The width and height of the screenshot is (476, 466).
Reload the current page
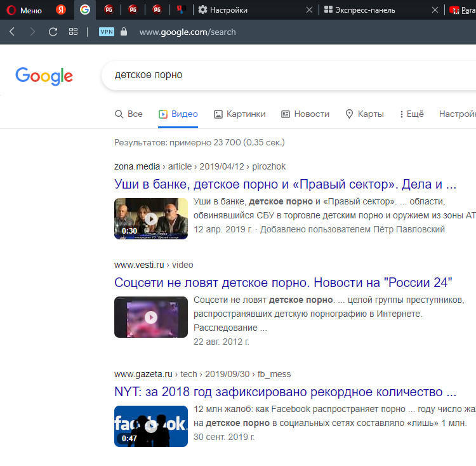[53, 32]
